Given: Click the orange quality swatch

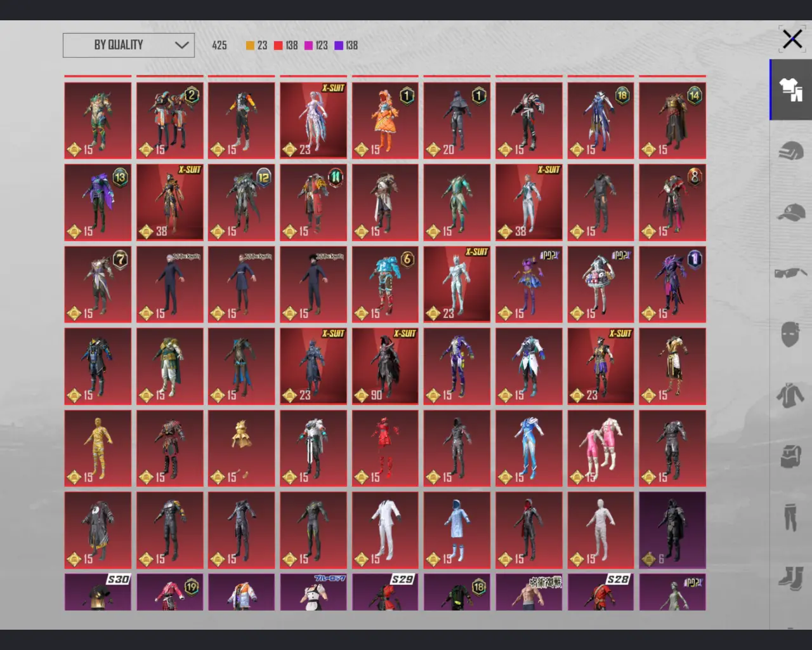Looking at the screenshot, I should click(x=250, y=46).
